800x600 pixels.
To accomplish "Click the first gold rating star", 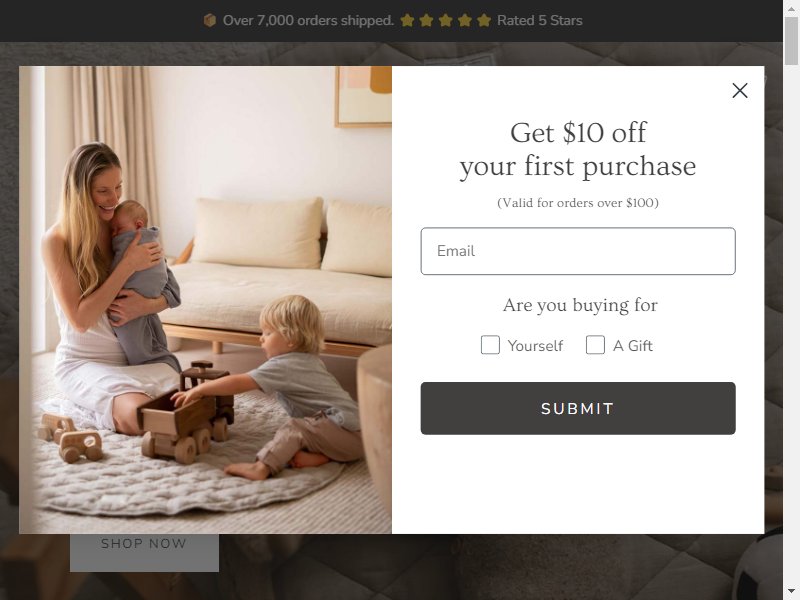I will 407,20.
